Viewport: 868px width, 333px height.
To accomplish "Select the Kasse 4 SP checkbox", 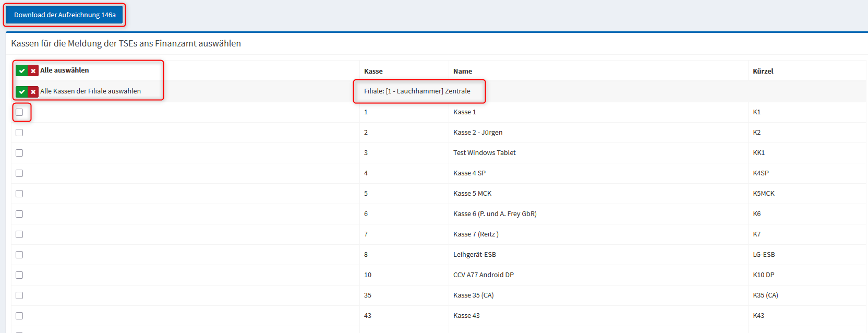I will (19, 173).
